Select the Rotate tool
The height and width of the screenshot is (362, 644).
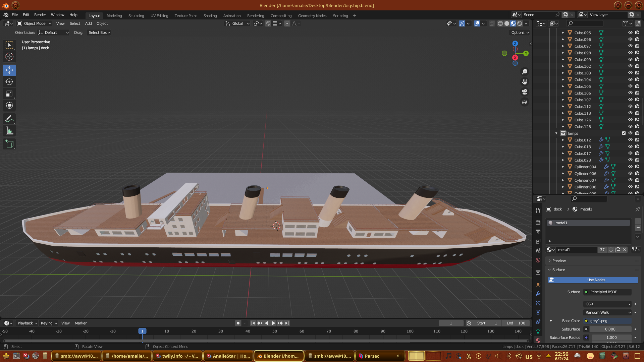9,82
